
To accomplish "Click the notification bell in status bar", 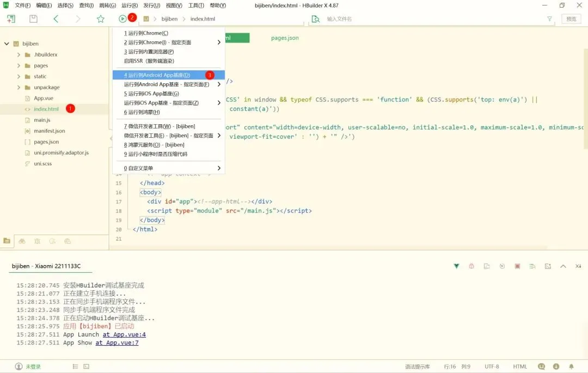I will (571, 366).
